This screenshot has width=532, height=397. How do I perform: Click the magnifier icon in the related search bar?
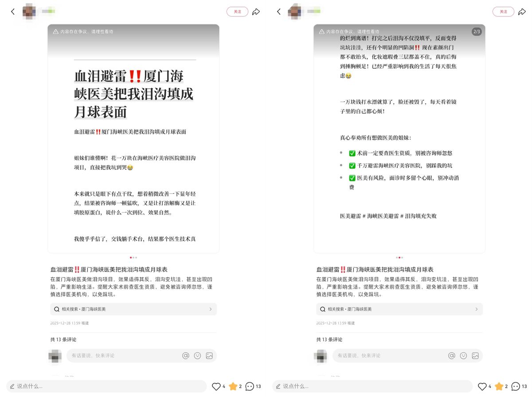tap(56, 309)
